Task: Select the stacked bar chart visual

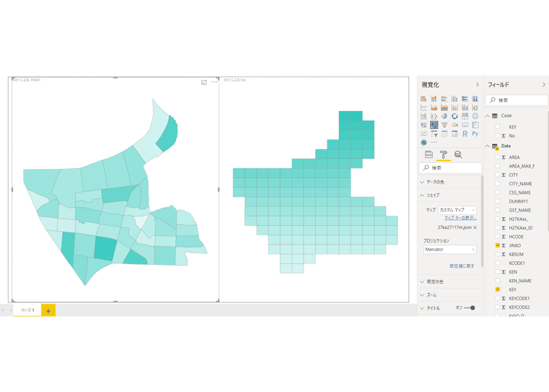Action: 424,99
